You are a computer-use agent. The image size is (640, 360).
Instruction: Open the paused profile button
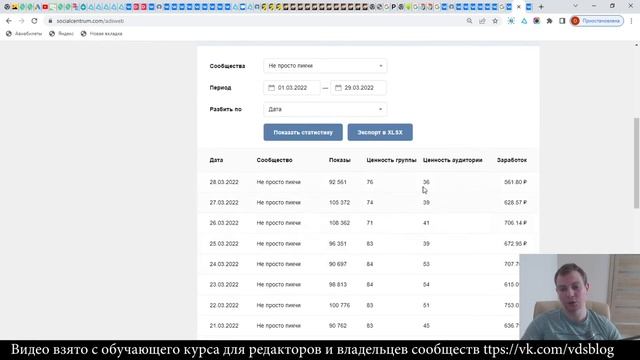tap(597, 21)
